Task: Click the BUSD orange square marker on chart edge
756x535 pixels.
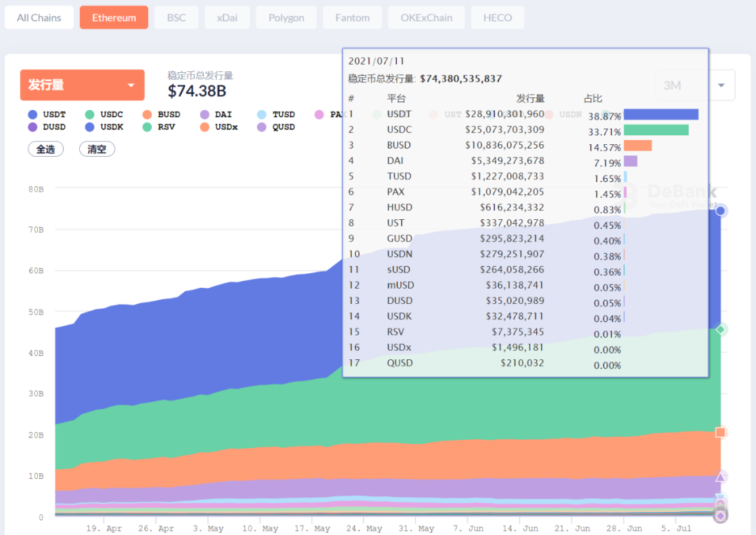Action: tap(720, 432)
